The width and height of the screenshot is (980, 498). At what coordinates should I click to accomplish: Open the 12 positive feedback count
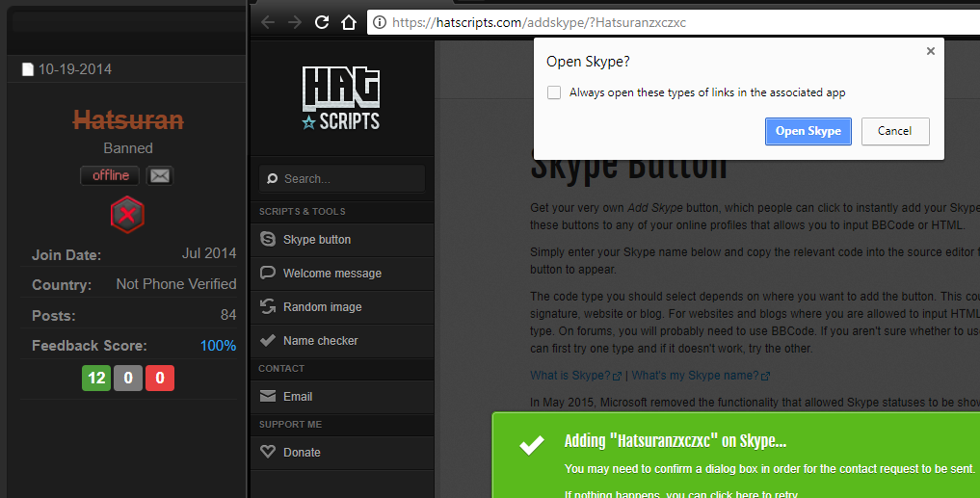click(x=96, y=378)
